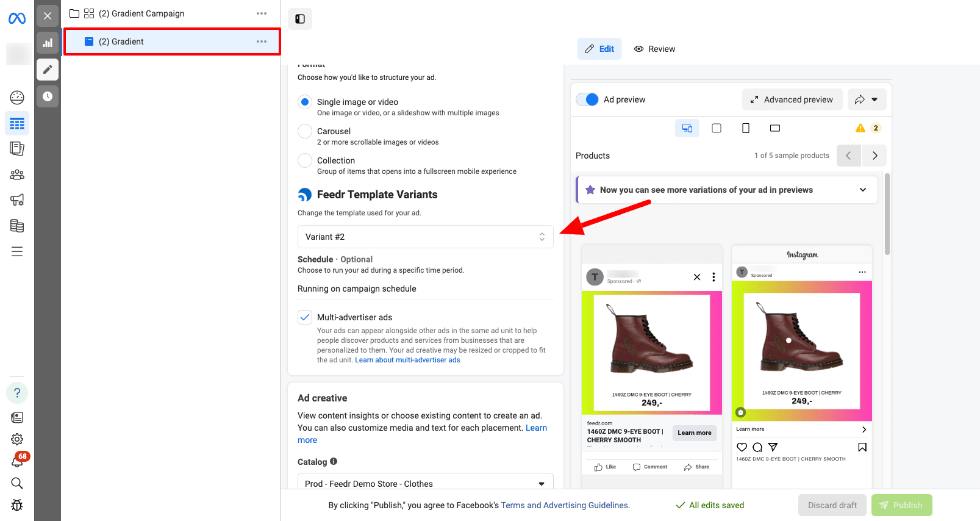Click the preview panel vertical scrollbar
The image size is (980, 521).
pos(887,214)
